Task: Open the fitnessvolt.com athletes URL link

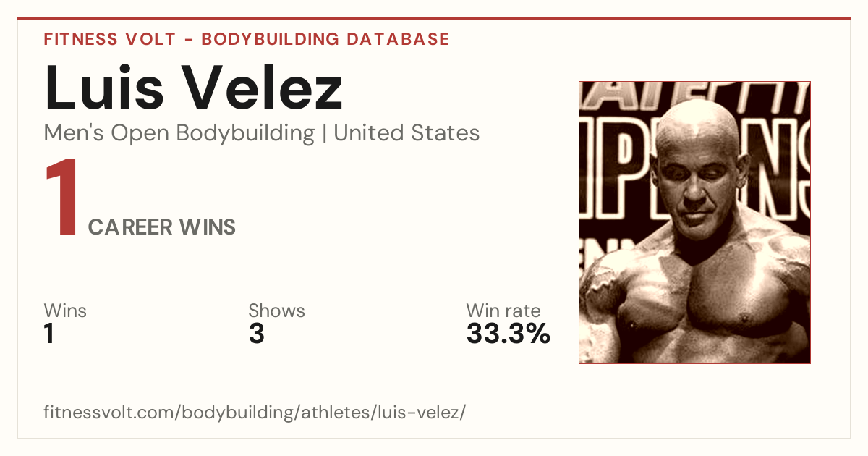Action: [x=255, y=413]
